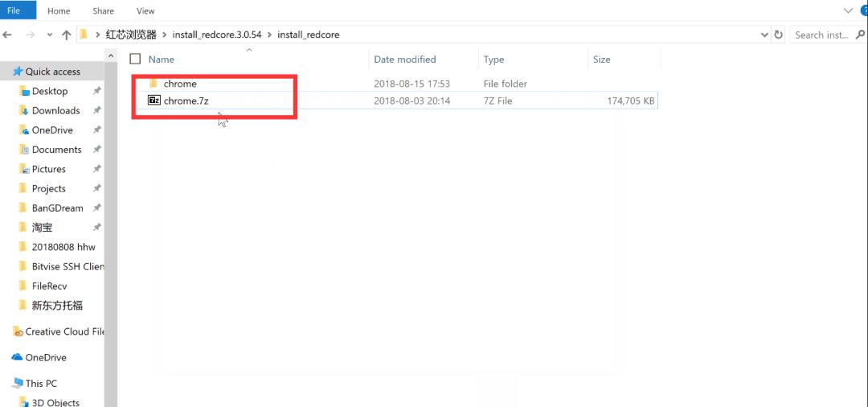Click the This PC computer icon

(x=17, y=383)
